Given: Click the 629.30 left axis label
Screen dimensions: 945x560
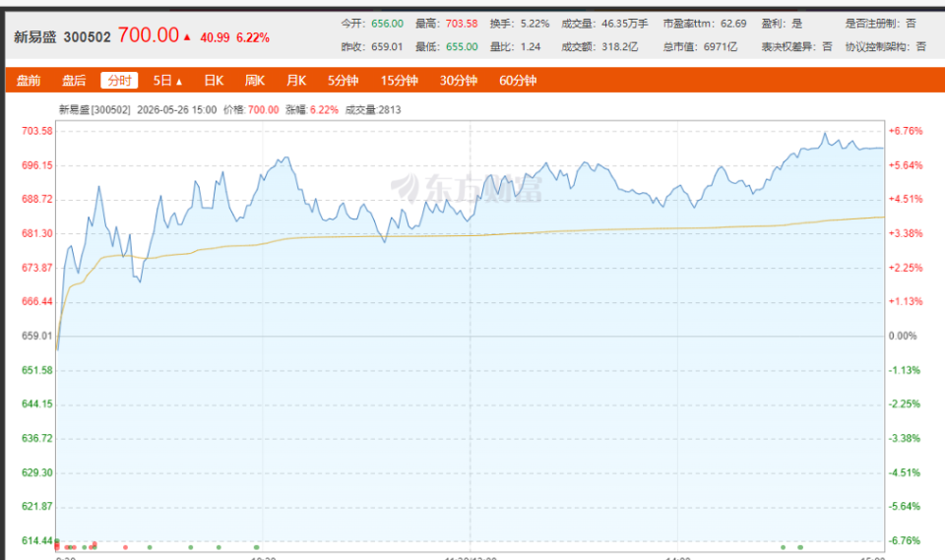Looking at the screenshot, I should (37, 472).
